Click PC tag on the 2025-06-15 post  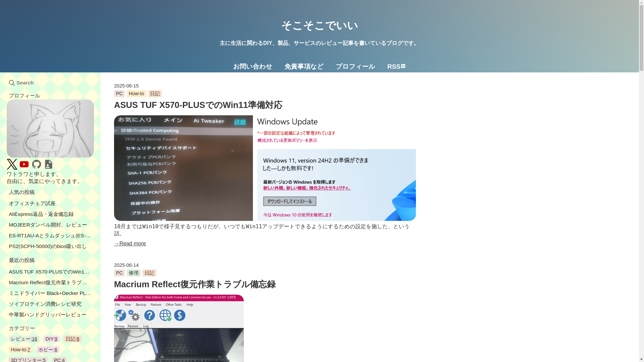click(x=119, y=94)
